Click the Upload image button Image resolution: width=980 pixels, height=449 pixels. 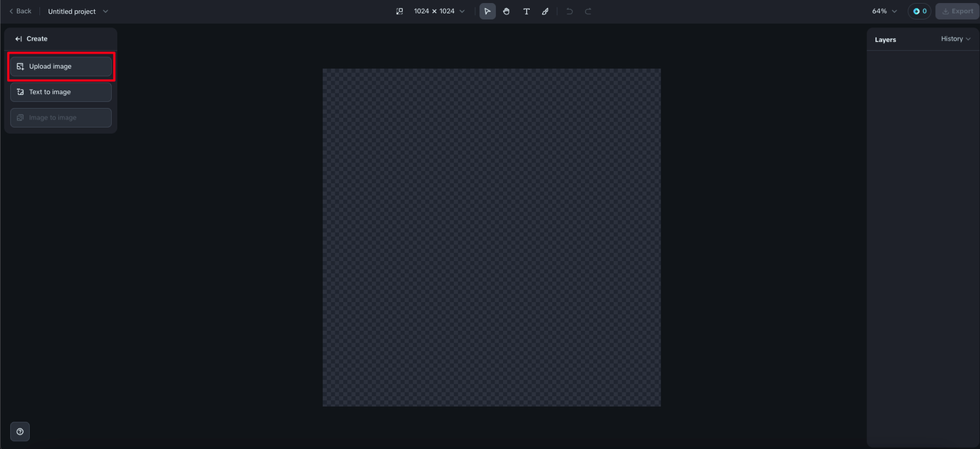pos(60,66)
